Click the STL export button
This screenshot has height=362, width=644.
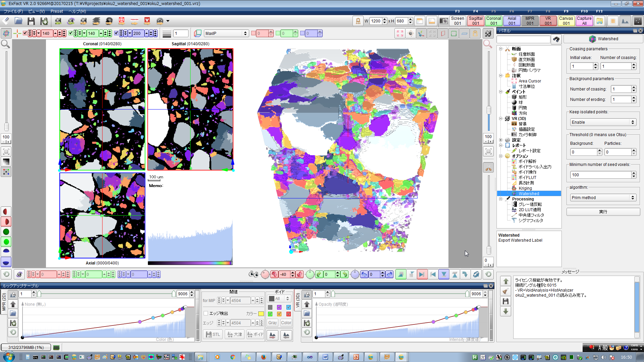(213, 335)
